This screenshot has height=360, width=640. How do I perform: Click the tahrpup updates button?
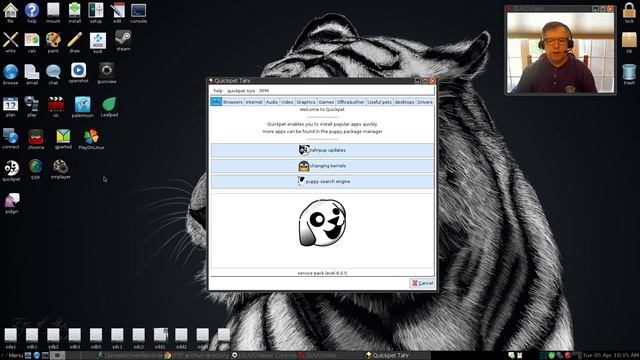click(322, 150)
